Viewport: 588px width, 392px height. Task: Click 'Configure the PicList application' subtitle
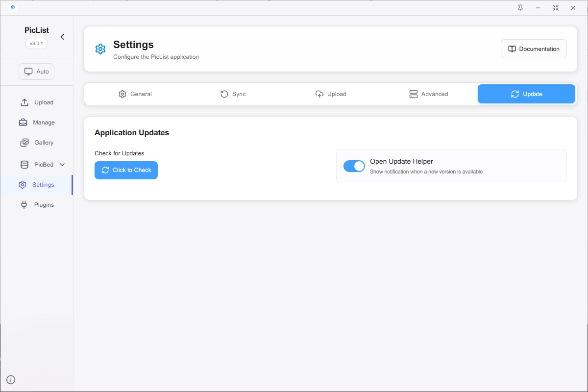click(x=156, y=57)
